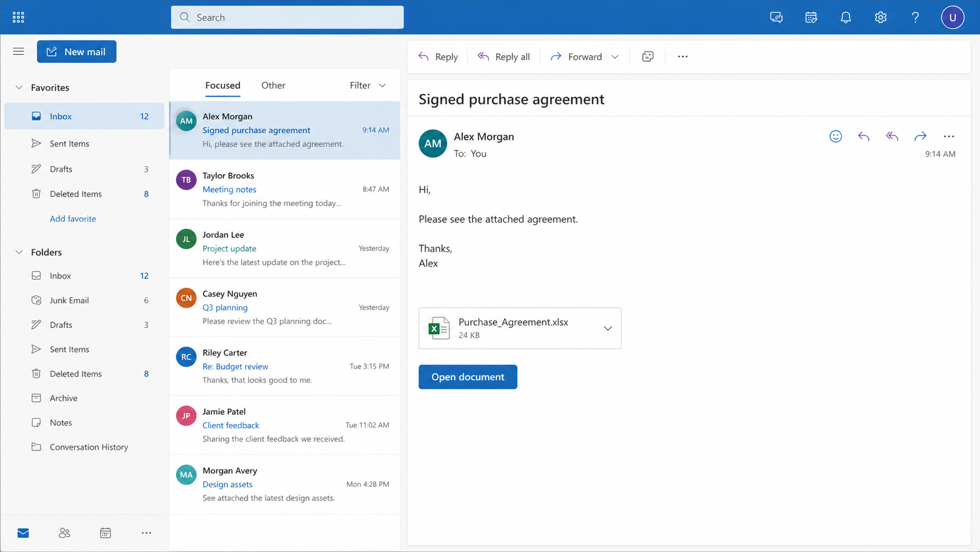This screenshot has height=552, width=980.
Task: Click Jordan Lee's JL avatar
Action: click(x=186, y=239)
